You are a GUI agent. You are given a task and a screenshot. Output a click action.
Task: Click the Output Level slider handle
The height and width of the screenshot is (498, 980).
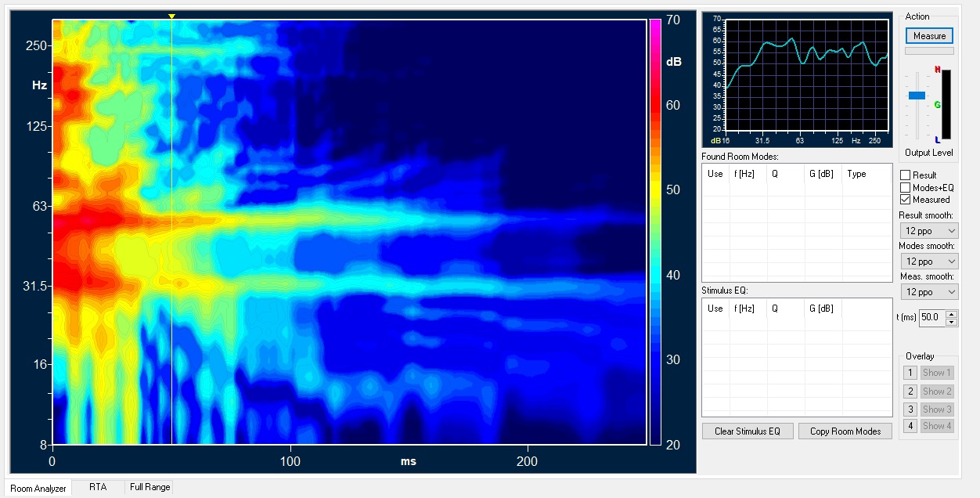click(x=917, y=96)
